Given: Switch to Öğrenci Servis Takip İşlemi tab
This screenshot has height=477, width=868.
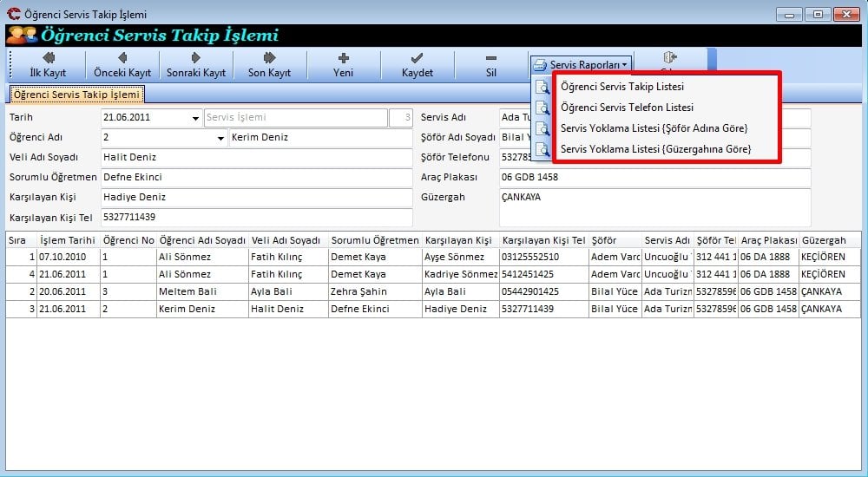Looking at the screenshot, I should [77, 95].
